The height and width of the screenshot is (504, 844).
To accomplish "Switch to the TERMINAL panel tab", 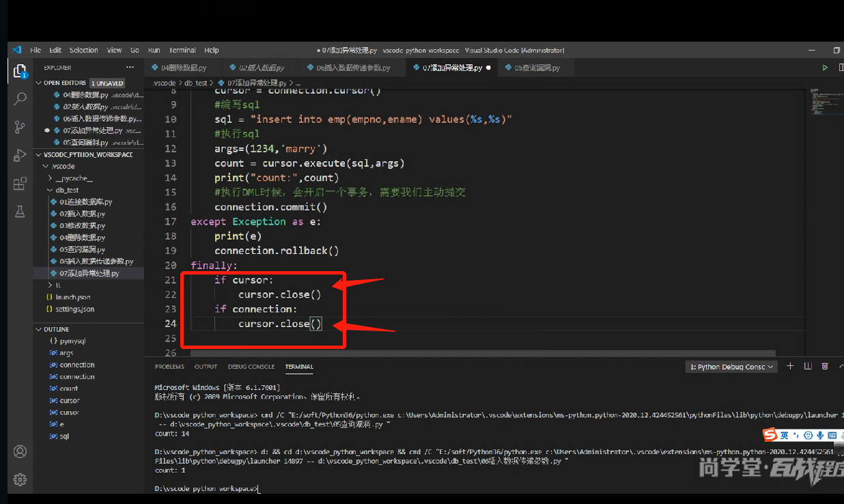I will point(299,367).
